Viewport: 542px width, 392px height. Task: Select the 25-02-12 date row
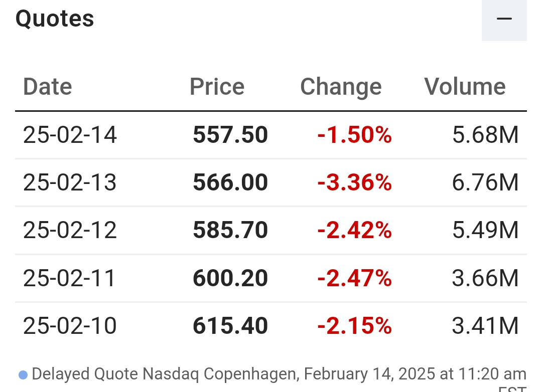[x=70, y=231]
